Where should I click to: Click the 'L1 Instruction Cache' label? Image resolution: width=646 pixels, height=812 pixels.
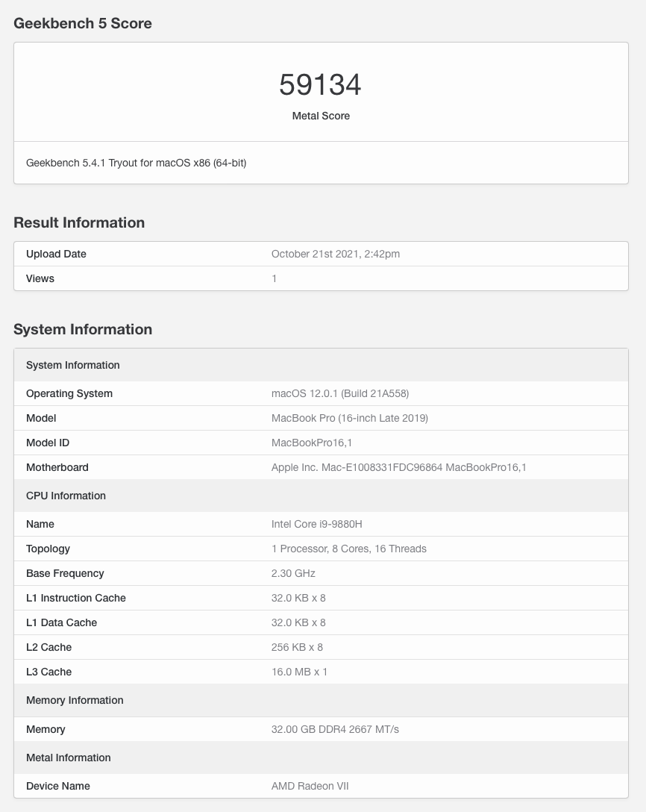[75, 598]
